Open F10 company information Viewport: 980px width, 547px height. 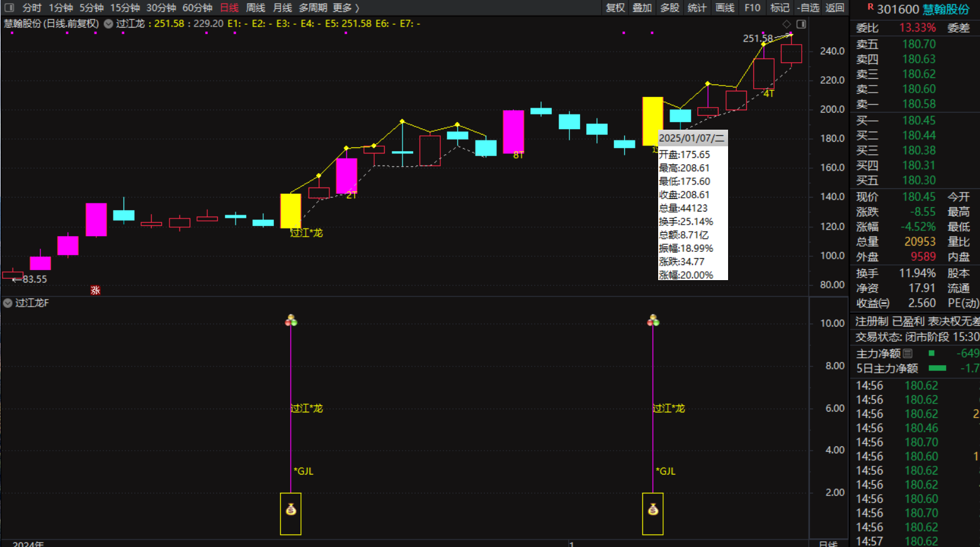(752, 8)
